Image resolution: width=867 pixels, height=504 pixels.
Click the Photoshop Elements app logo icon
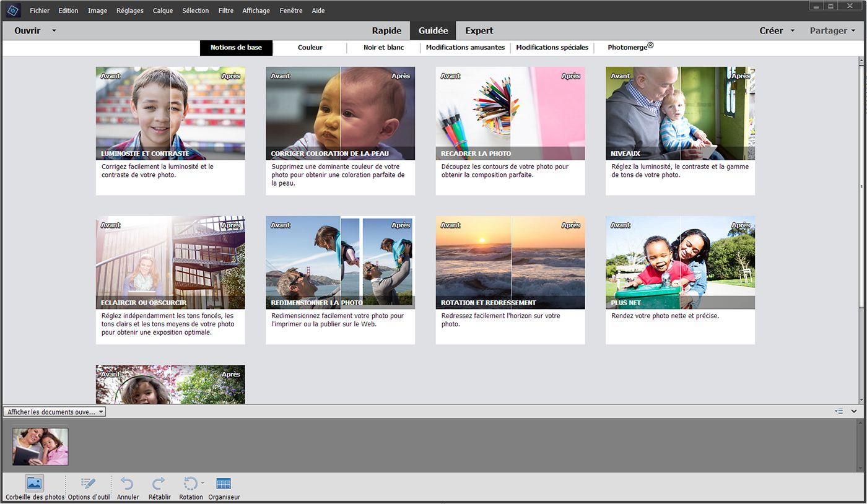[13, 10]
